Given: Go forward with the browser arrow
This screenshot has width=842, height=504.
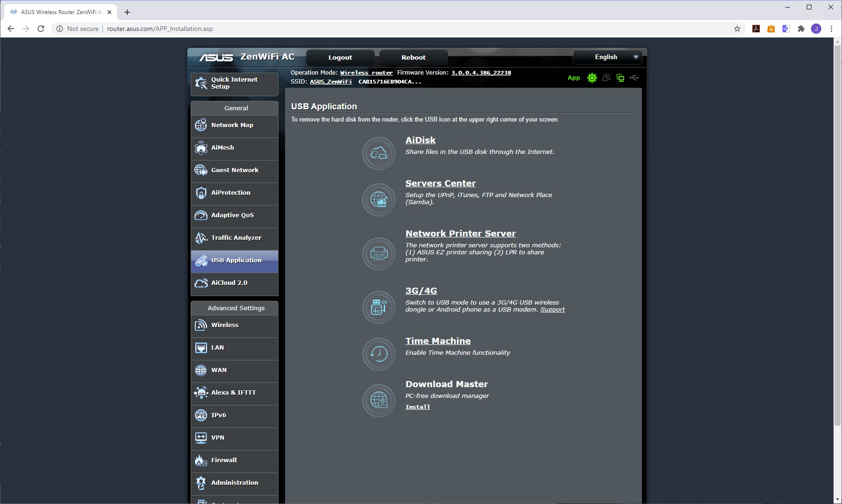Looking at the screenshot, I should pyautogui.click(x=26, y=29).
